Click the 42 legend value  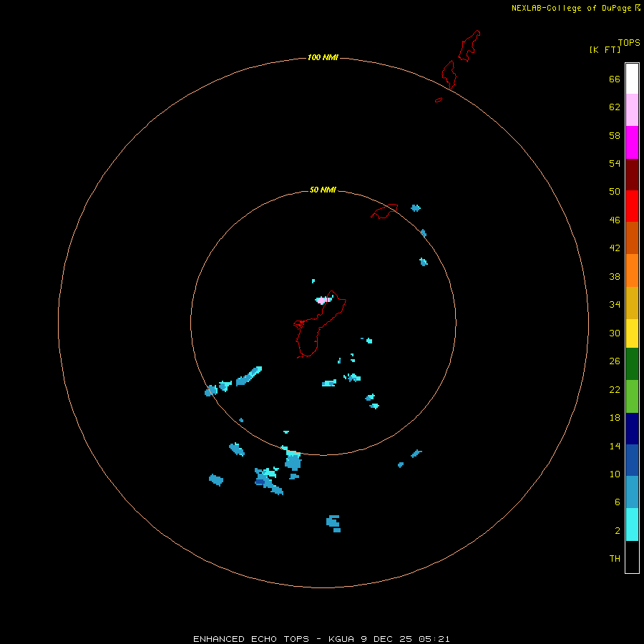(615, 248)
